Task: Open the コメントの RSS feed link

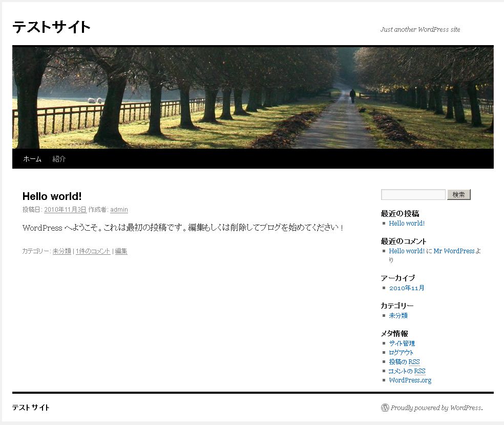Action: pyautogui.click(x=407, y=371)
